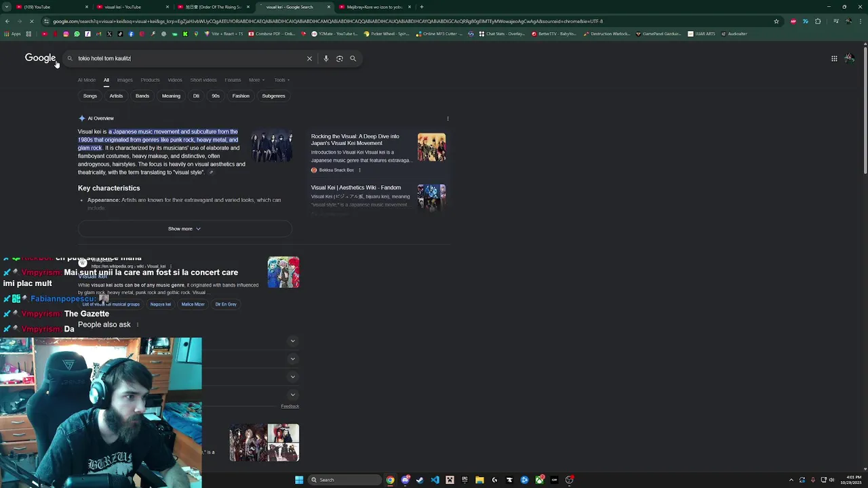Switch to AI Mode tab

pos(87,80)
